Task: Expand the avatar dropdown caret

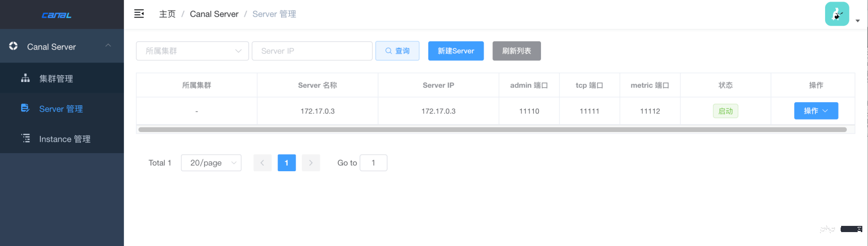Action: click(858, 21)
